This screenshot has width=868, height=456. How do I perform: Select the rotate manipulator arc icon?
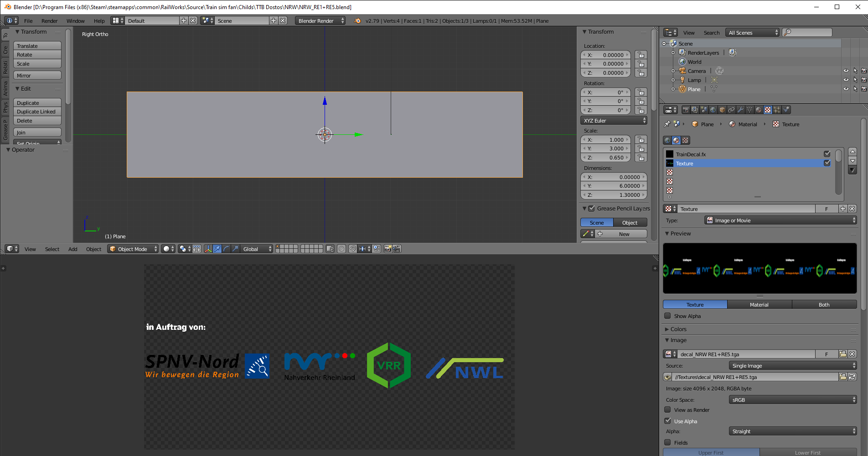(226, 249)
